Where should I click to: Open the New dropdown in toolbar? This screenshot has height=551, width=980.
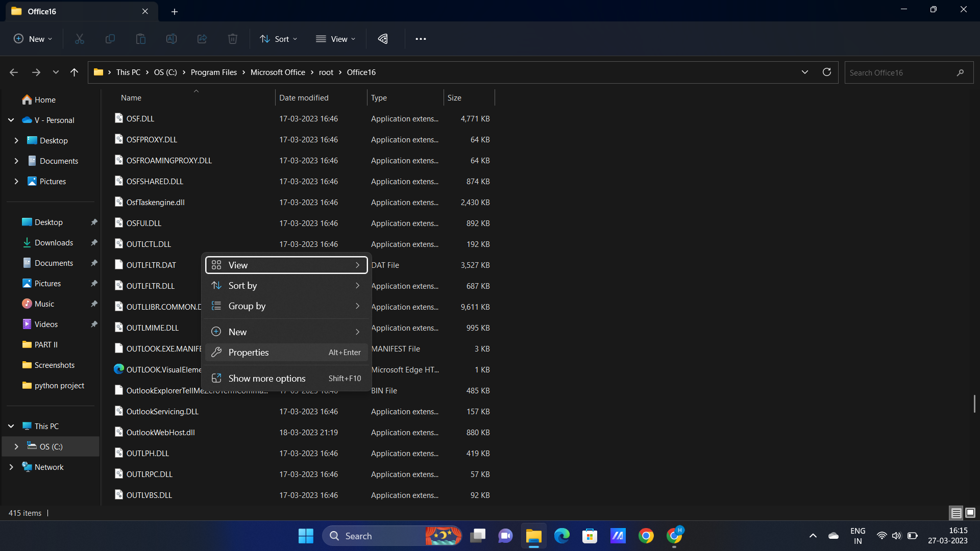coord(33,39)
